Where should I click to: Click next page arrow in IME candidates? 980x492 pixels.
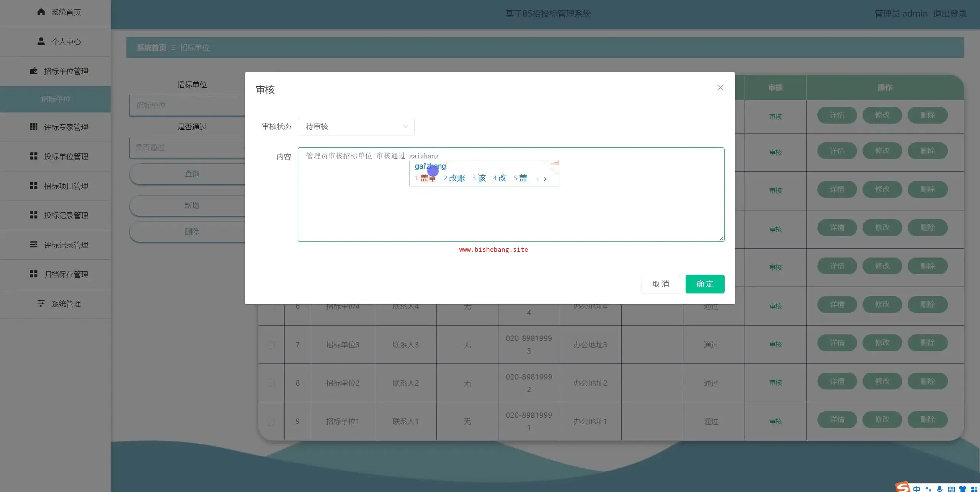(545, 179)
